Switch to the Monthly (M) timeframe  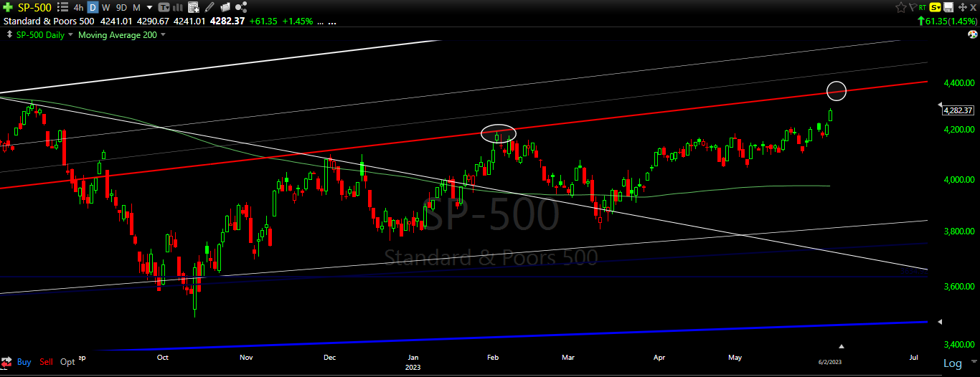pos(136,6)
